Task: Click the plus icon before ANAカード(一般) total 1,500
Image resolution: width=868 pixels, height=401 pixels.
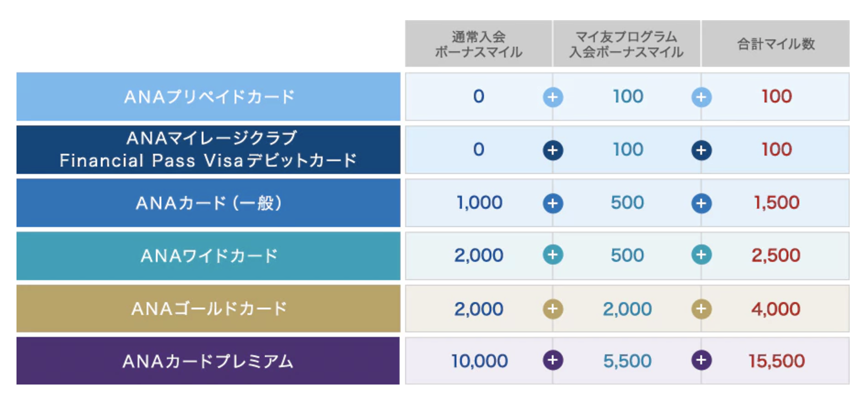Action: click(701, 203)
